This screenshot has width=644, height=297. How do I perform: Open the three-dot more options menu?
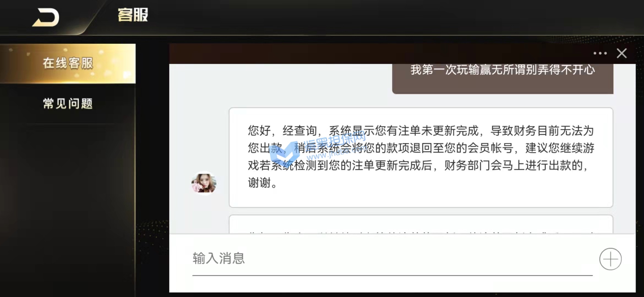[600, 53]
